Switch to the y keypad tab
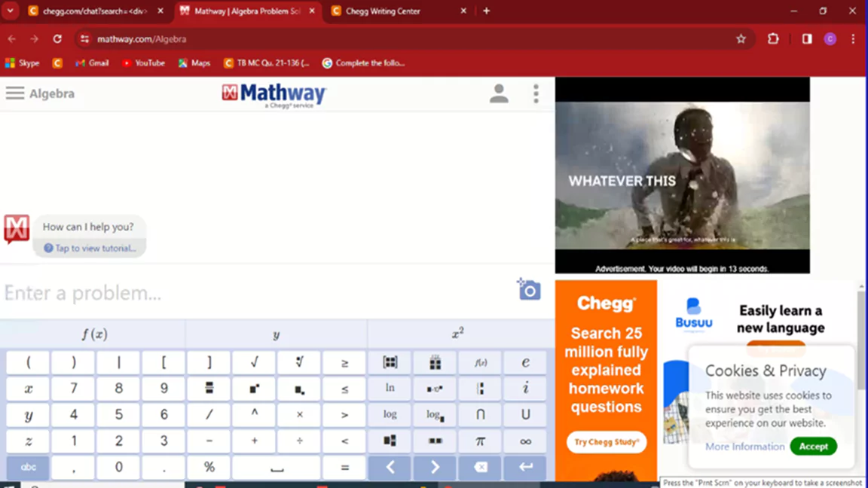This screenshot has height=488, width=868. pyautogui.click(x=276, y=333)
